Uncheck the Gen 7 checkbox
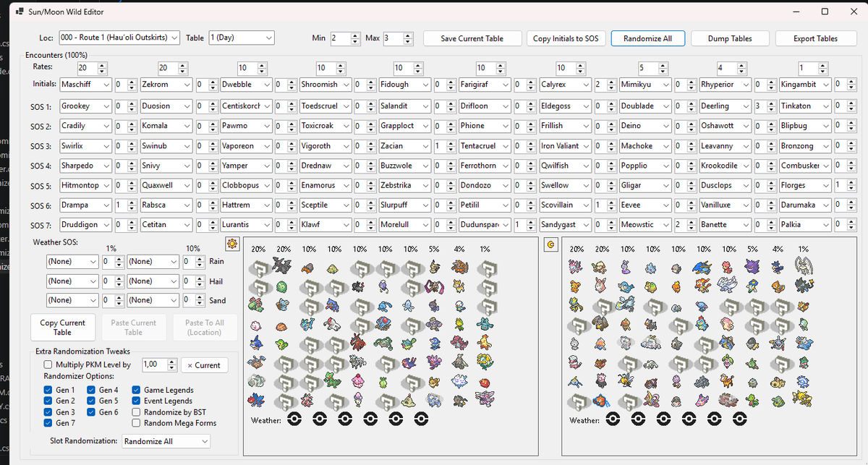This screenshot has height=465, width=868. (48, 423)
